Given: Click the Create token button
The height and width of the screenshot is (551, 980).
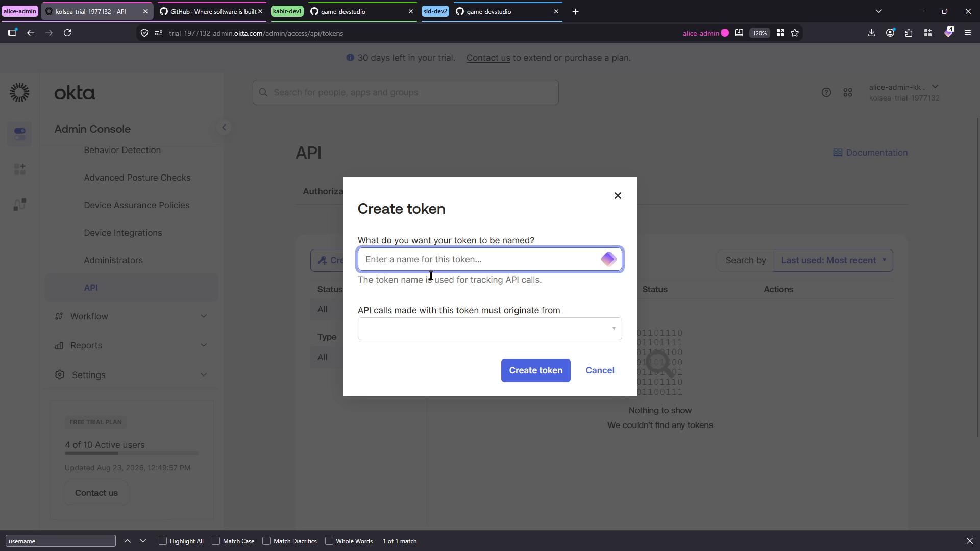Looking at the screenshot, I should tap(535, 370).
